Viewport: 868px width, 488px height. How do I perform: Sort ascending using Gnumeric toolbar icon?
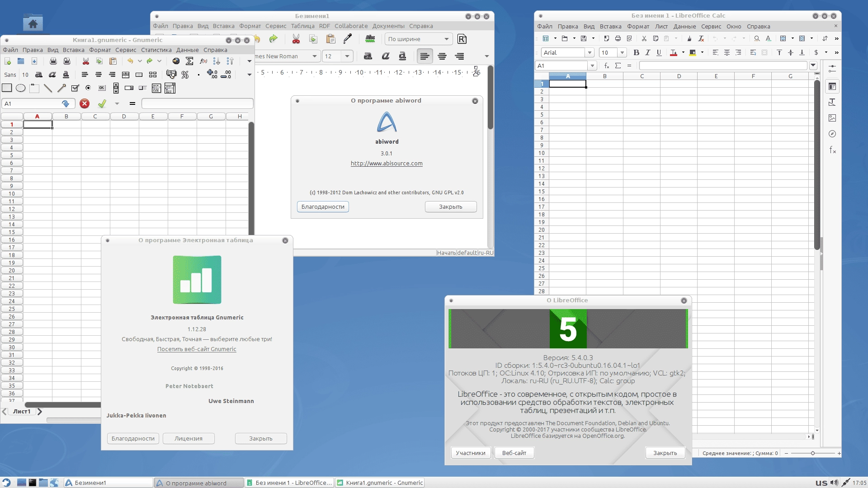[217, 61]
